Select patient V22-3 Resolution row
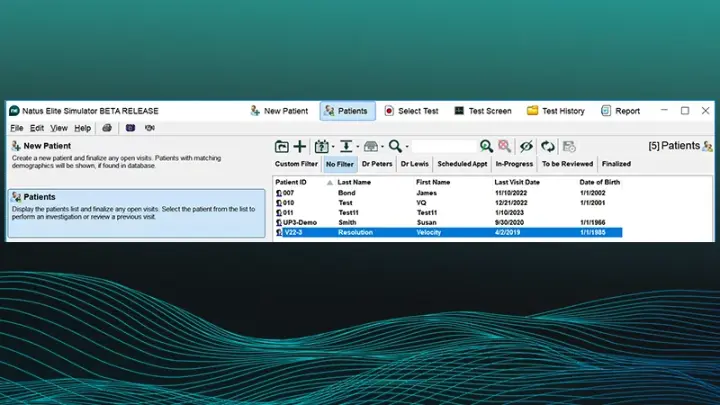720x405 pixels. pos(448,233)
